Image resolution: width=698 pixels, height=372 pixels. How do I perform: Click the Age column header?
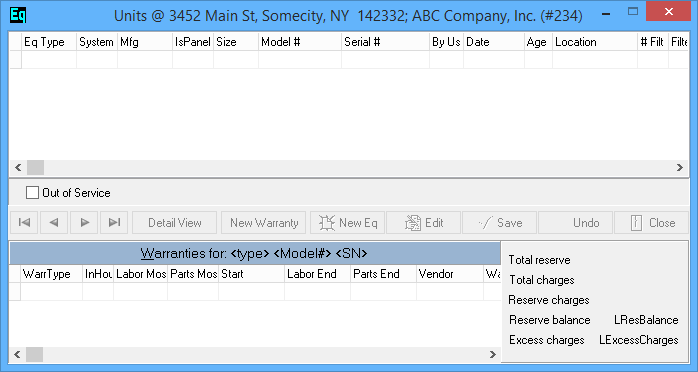(x=539, y=42)
